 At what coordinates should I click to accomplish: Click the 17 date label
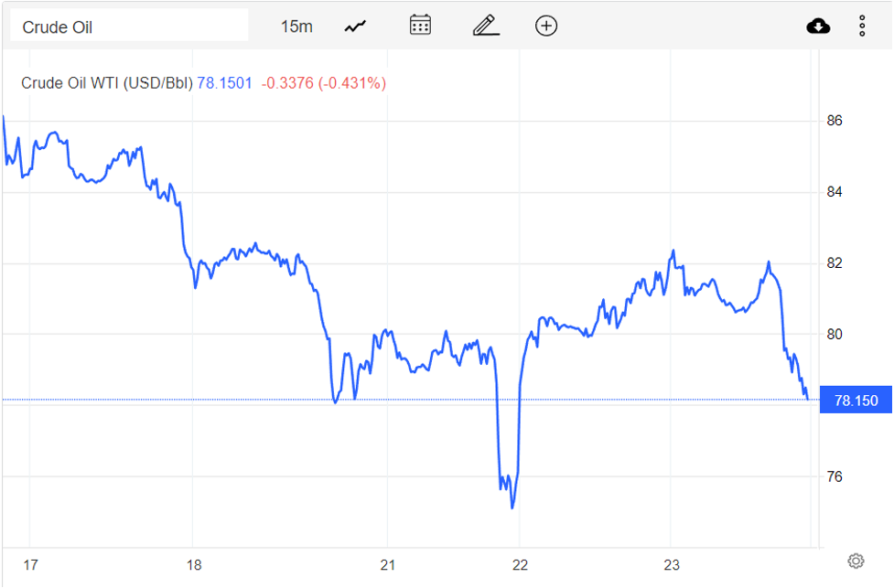click(x=30, y=565)
